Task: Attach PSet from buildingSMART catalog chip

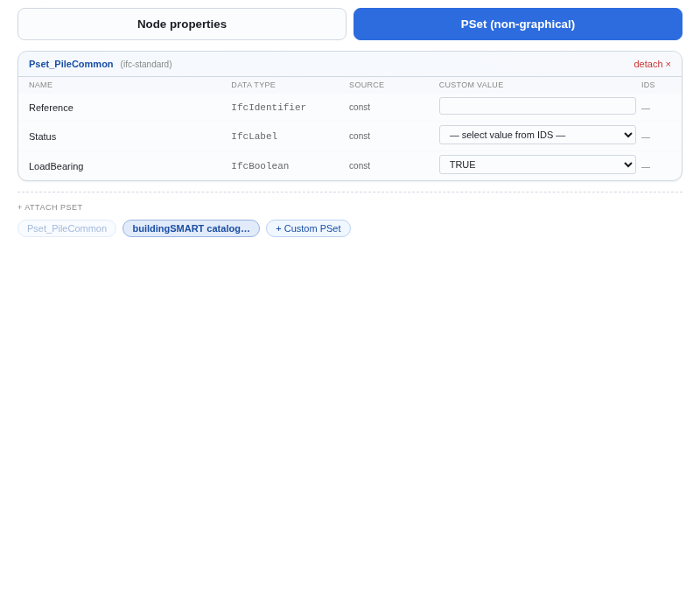Action: (191, 228)
